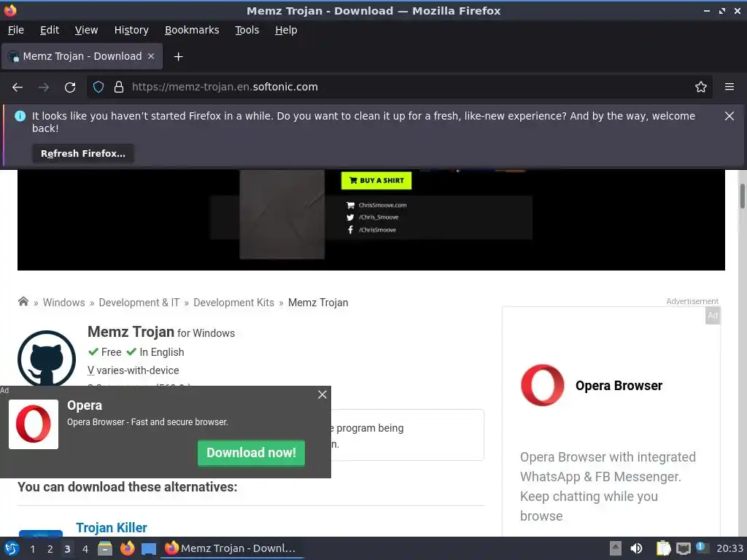Open a new tab with the plus button

tap(178, 57)
